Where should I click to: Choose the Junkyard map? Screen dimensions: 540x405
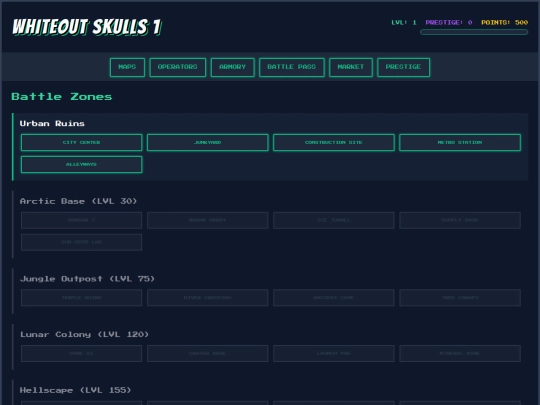(208, 143)
